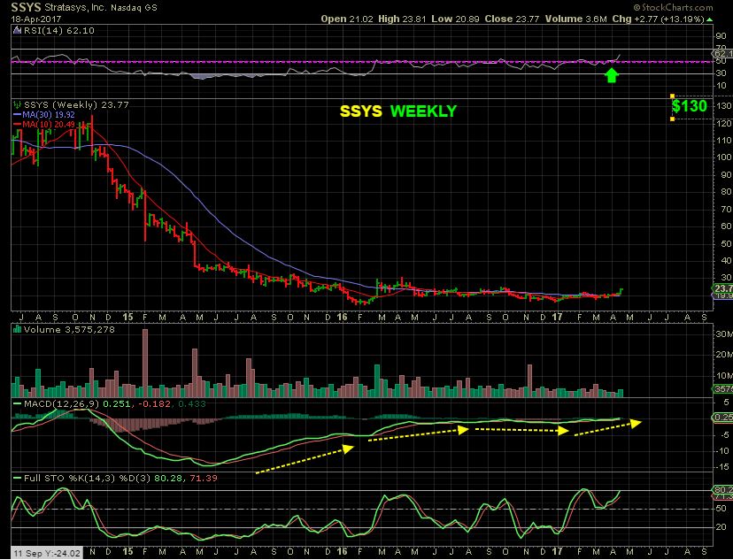This screenshot has width=733, height=560.
Task: Click the SSYS (Weekly) candlestick legend icon
Action: tap(16, 104)
